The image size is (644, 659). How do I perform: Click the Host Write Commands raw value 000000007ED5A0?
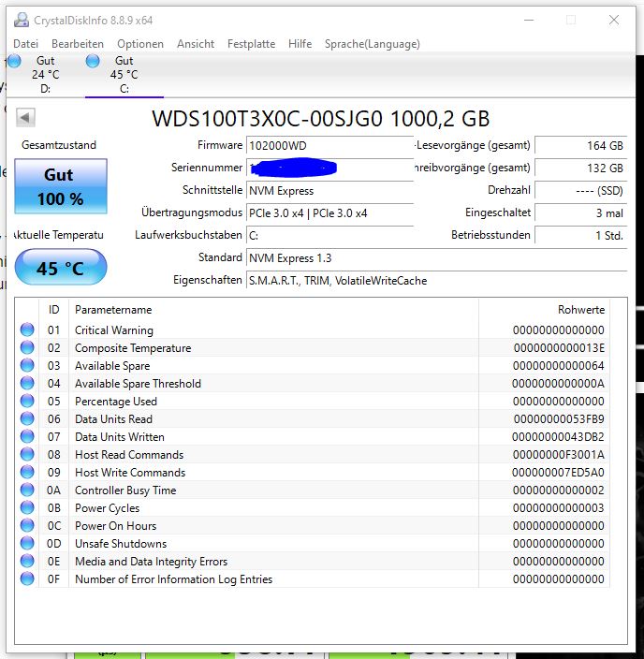click(558, 473)
